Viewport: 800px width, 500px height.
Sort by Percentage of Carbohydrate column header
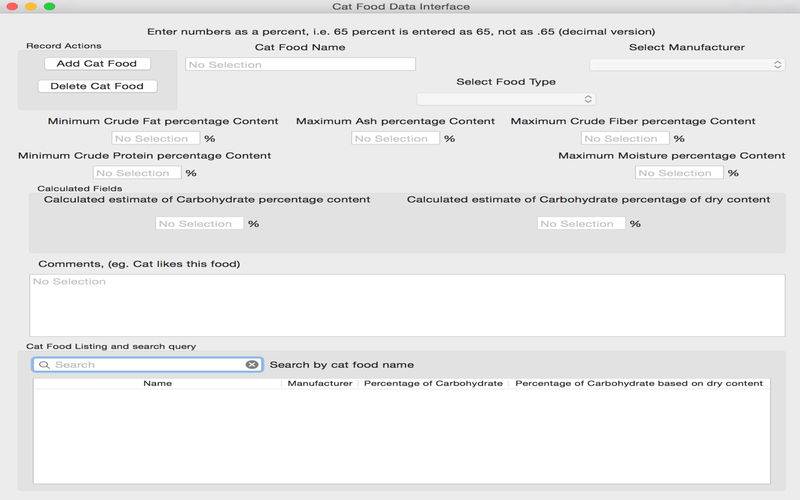pos(433,383)
